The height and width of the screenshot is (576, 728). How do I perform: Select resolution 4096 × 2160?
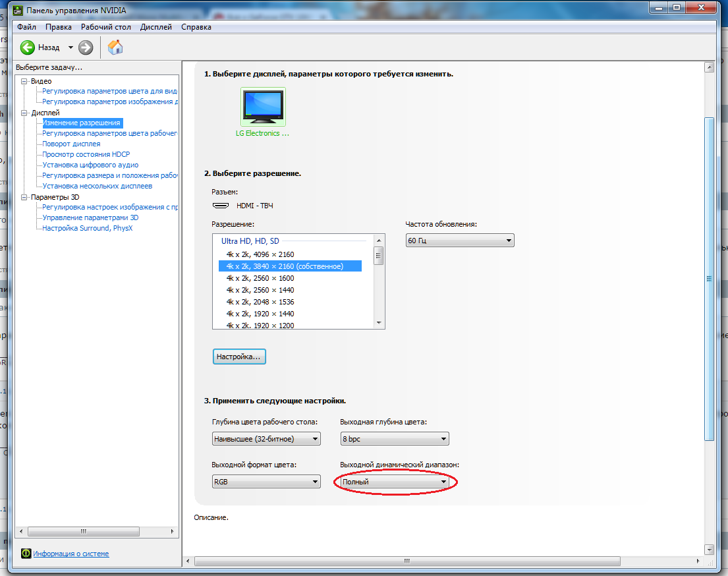coord(290,254)
